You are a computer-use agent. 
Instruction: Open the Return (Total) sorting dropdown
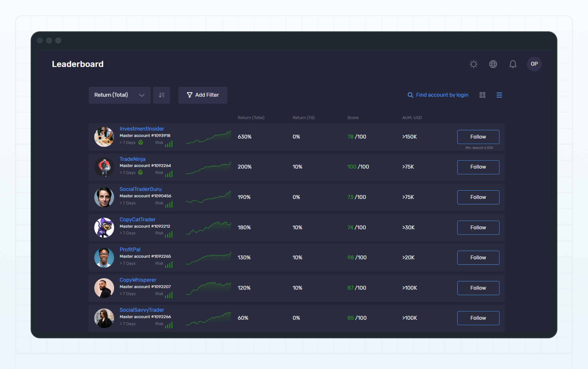click(119, 95)
